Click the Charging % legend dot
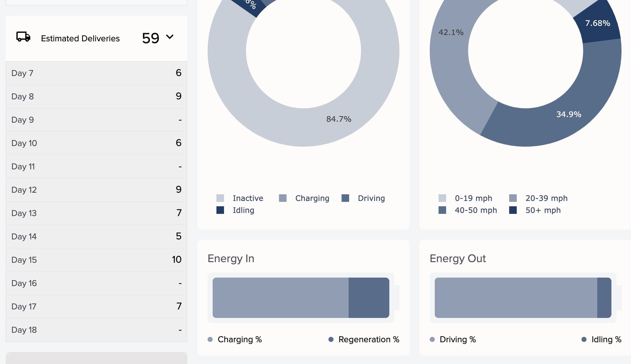This screenshot has width=631, height=364. pyautogui.click(x=210, y=339)
